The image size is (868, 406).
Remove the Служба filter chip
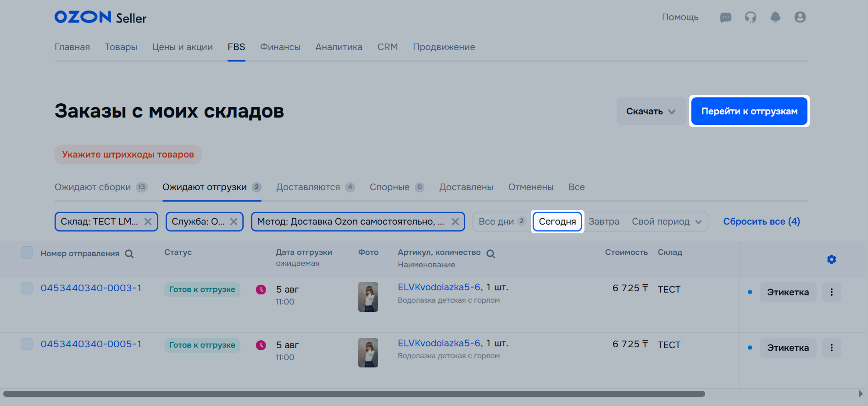[234, 221]
